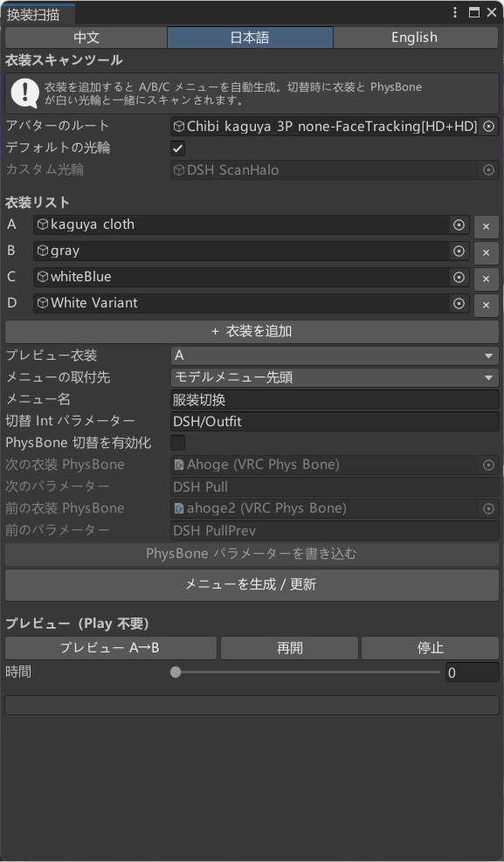Click the prefab cube icon beside kaguya_cloth
This screenshot has width=504, height=862.
[43, 224]
